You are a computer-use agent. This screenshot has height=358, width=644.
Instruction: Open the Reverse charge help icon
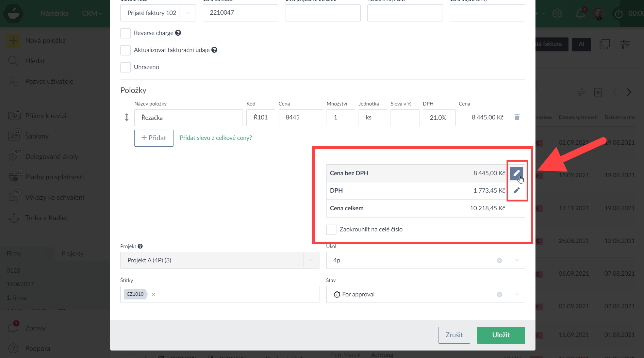178,33
